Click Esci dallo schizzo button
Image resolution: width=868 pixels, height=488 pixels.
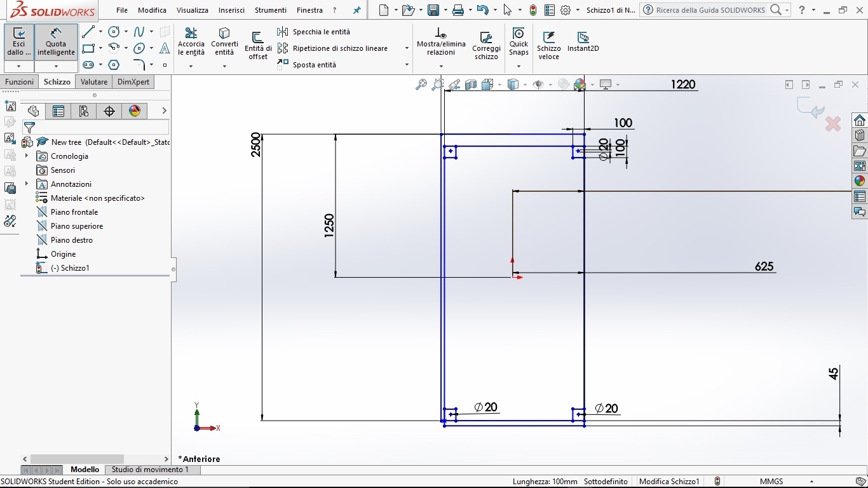pos(19,42)
